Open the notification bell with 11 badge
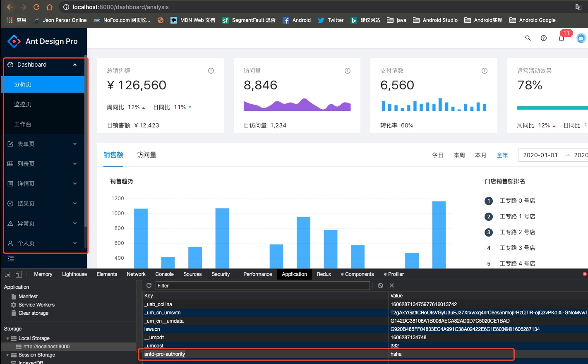The image size is (588, 364). [562, 38]
